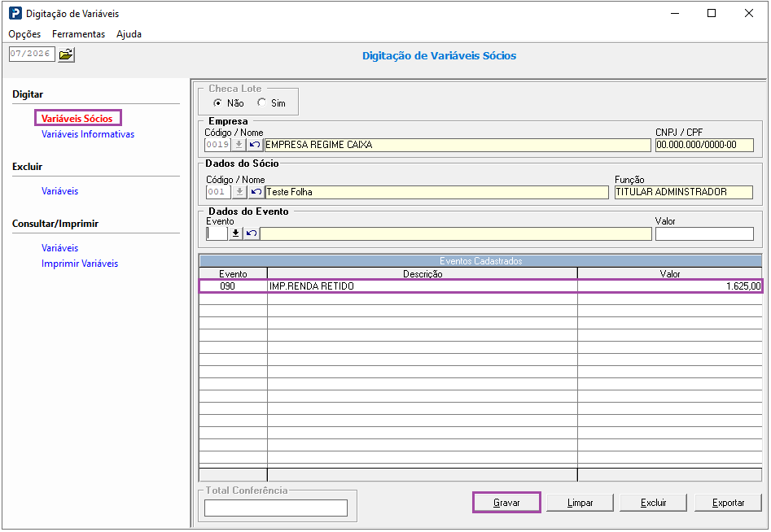Maximize the Digitação de Variáveis window
771x532 pixels.
coord(712,13)
